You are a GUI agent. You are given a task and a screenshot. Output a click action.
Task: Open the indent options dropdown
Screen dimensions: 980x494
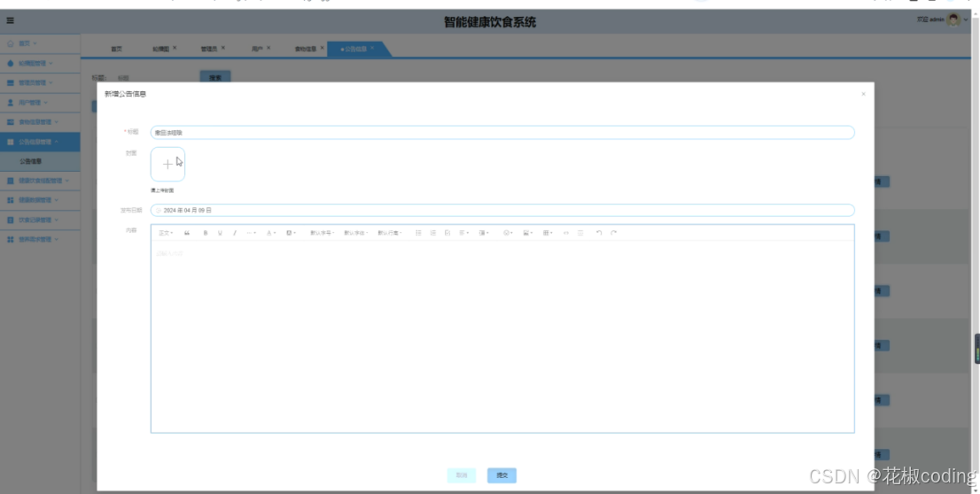click(x=484, y=233)
